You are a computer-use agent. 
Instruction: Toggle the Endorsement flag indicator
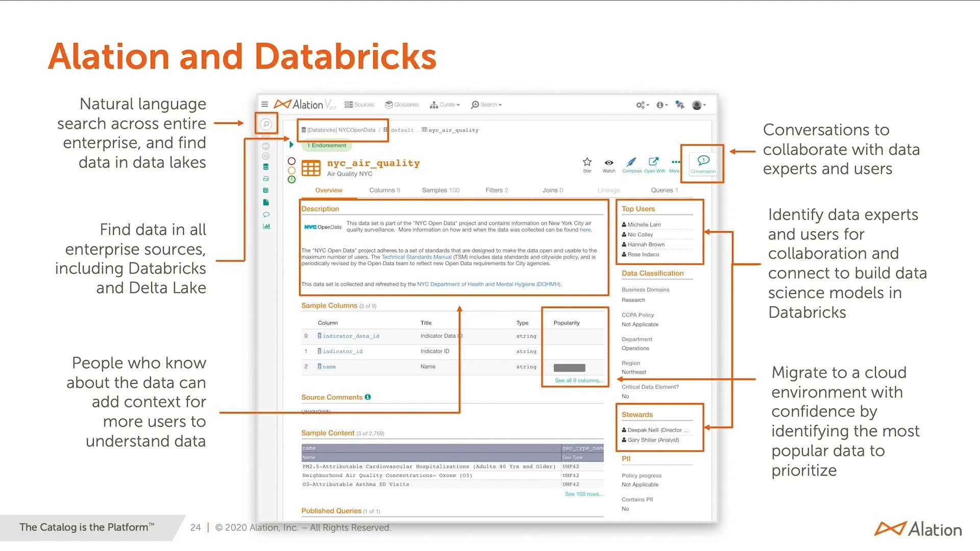click(292, 145)
